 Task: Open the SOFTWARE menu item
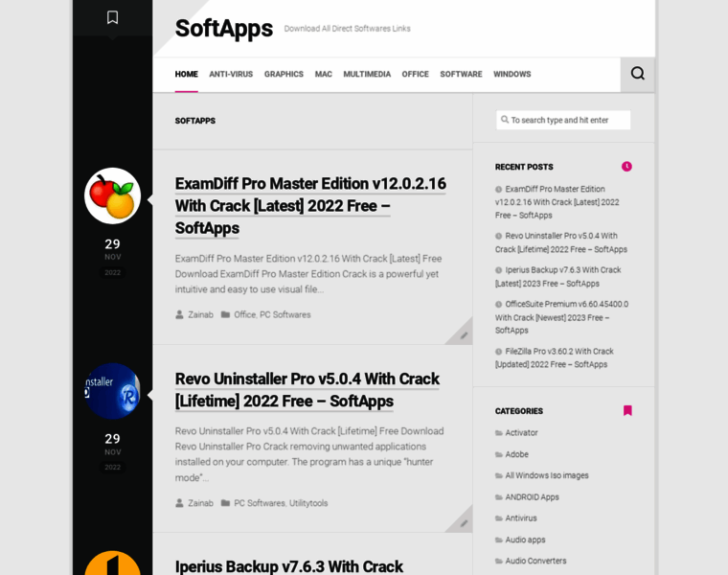[461, 75]
